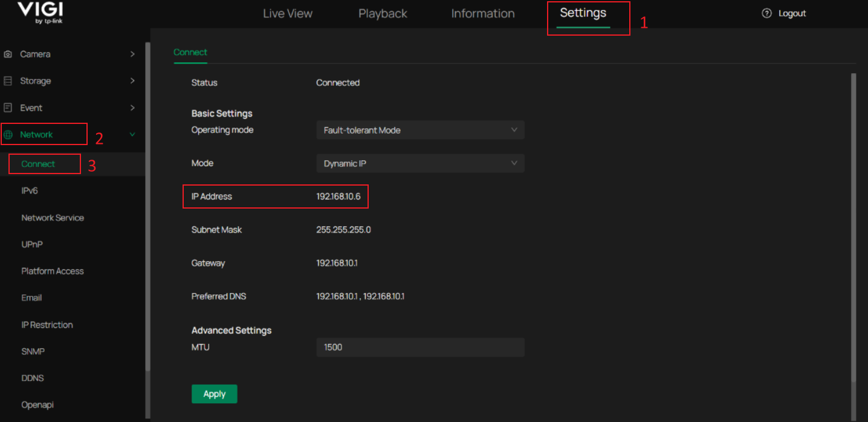868x422 pixels.
Task: Open the Information tab
Action: [x=483, y=13]
